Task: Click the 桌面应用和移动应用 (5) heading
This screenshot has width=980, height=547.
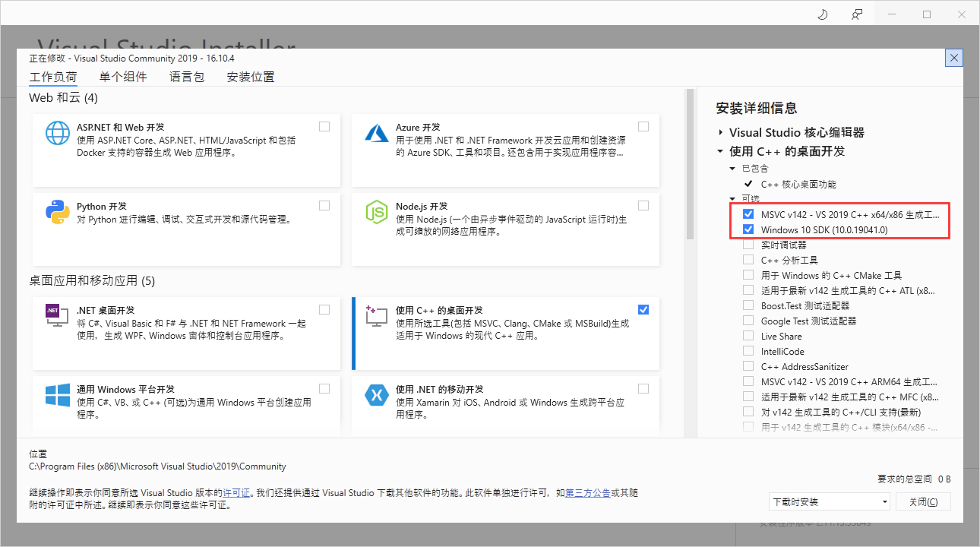Action: (x=92, y=281)
